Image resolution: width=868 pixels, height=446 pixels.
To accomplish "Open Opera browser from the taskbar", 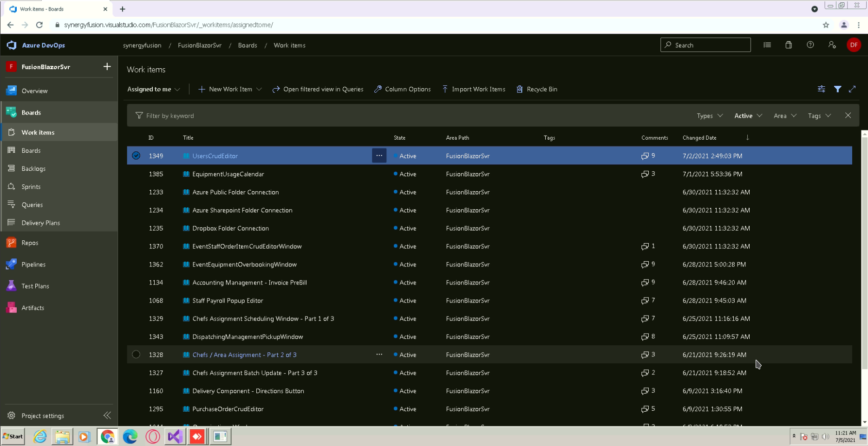I will pos(153,437).
